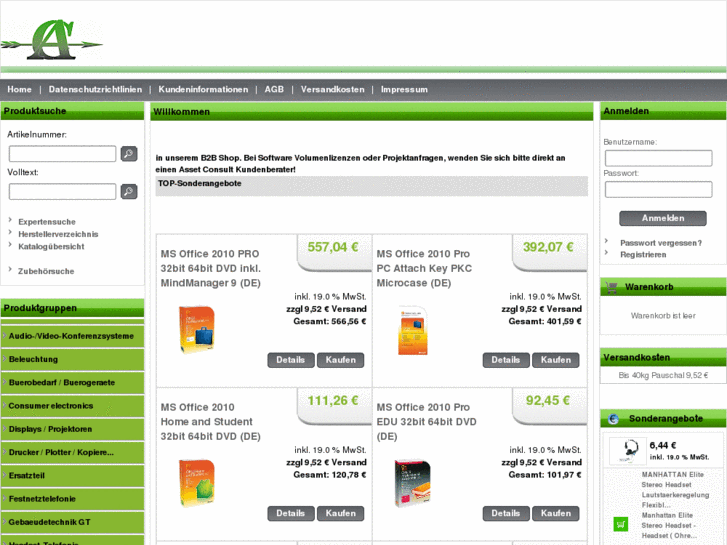Click the 392,07 € price tag
The height and width of the screenshot is (545, 727).
click(548, 247)
